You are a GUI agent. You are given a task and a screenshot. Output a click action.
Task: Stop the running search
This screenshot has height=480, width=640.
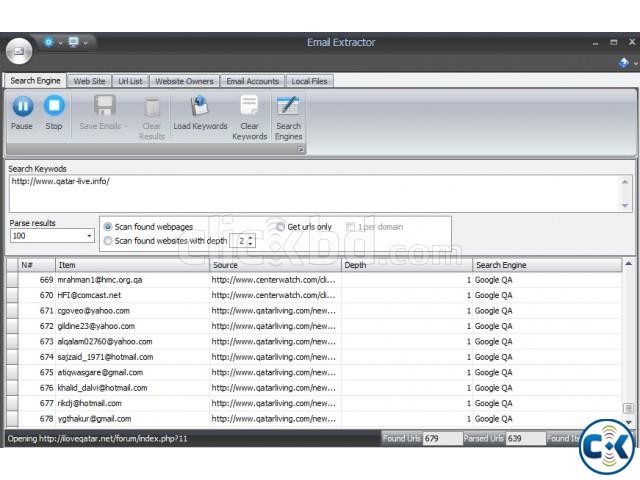click(54, 106)
